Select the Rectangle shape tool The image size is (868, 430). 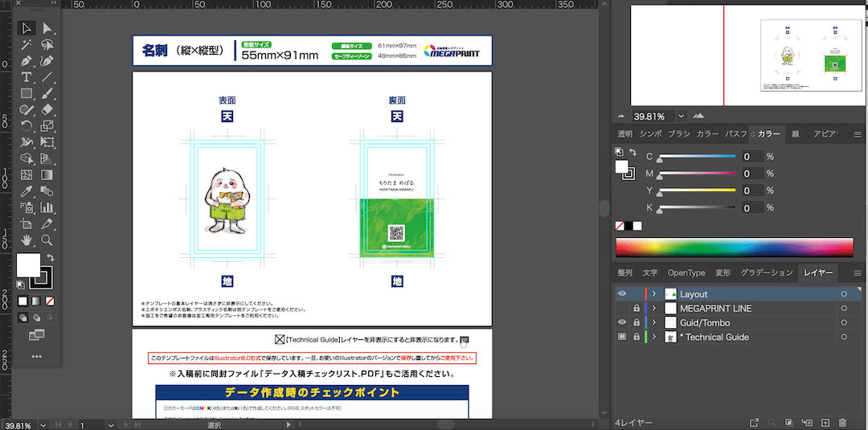coord(27,93)
